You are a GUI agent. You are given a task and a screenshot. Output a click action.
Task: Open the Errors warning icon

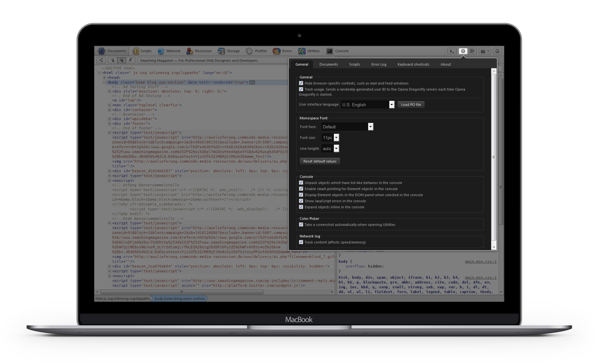(x=277, y=51)
